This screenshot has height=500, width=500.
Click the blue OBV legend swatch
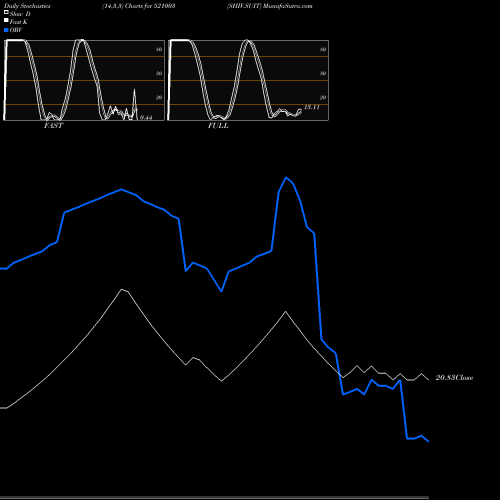pyautogui.click(x=6, y=30)
